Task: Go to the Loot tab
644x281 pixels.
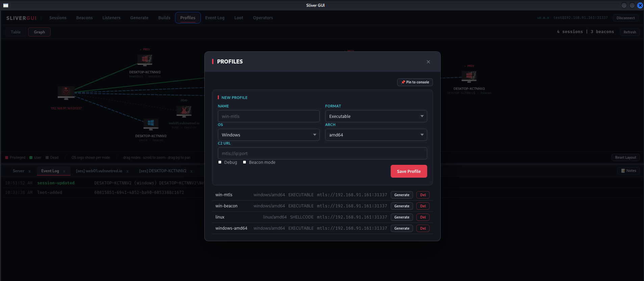Action: [x=239, y=18]
